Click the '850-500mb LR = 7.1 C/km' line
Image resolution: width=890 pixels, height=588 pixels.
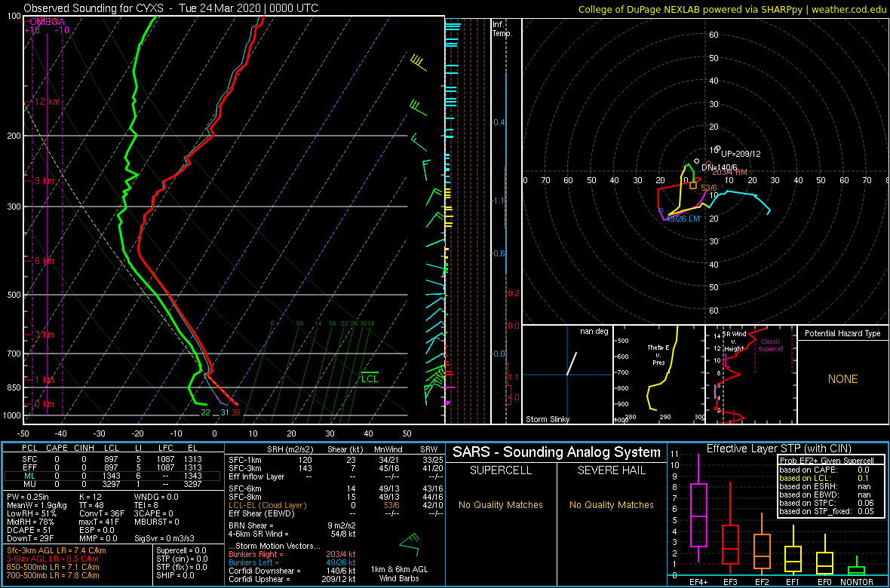click(x=53, y=567)
